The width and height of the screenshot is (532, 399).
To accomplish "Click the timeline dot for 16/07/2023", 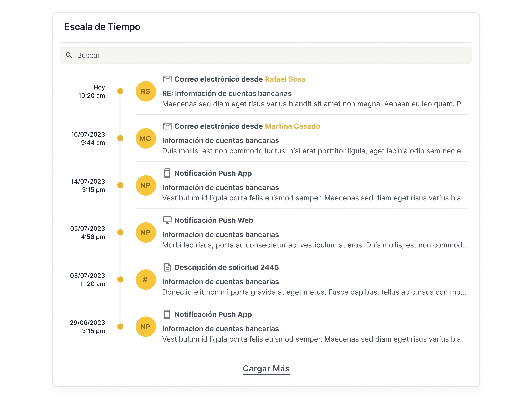I will click(x=120, y=138).
